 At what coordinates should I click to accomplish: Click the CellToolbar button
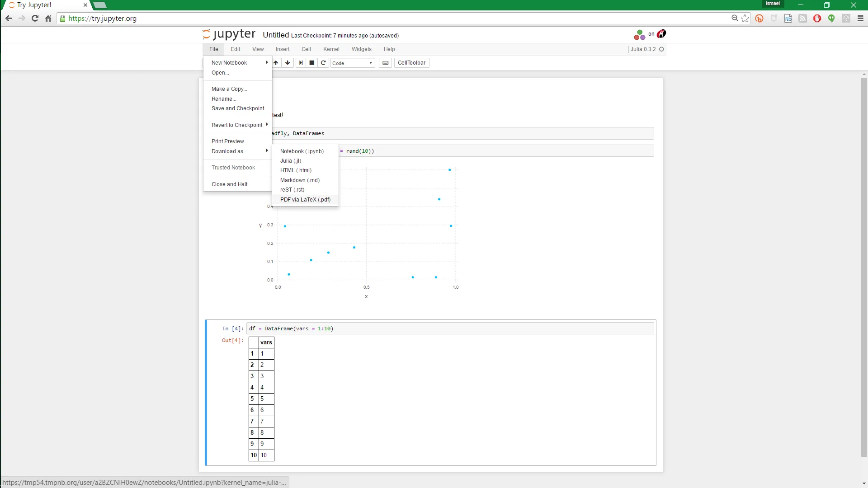click(411, 63)
